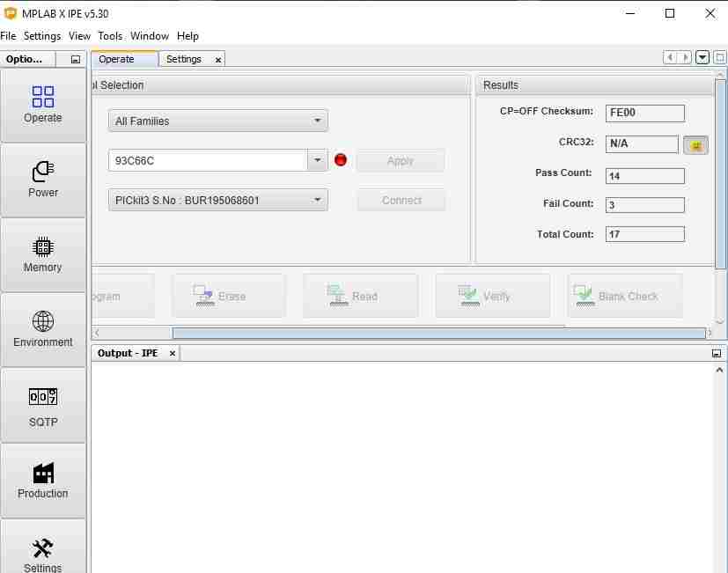Open the Memory options panel

click(43, 255)
